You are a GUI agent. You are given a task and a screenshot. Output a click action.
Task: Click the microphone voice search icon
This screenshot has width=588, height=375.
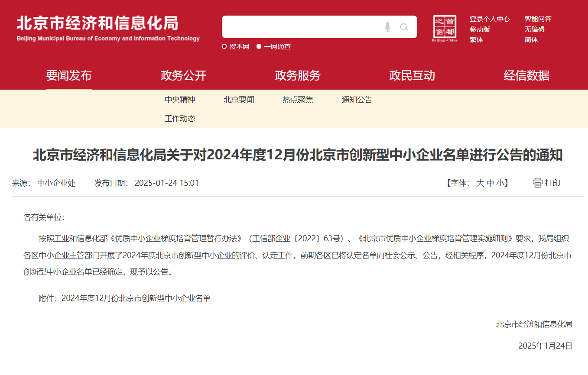pos(387,27)
